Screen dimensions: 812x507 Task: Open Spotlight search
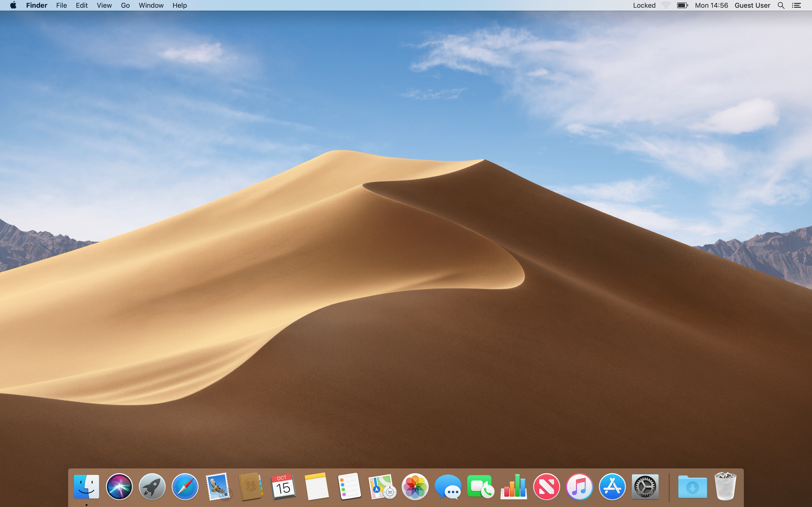tap(781, 5)
